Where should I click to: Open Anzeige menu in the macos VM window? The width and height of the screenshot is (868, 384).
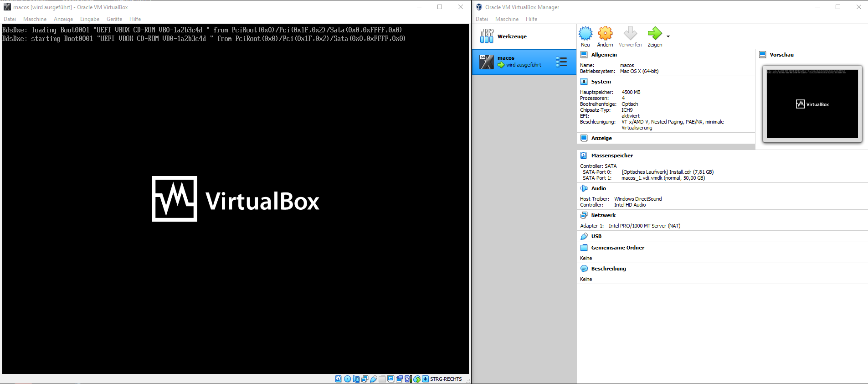[63, 19]
